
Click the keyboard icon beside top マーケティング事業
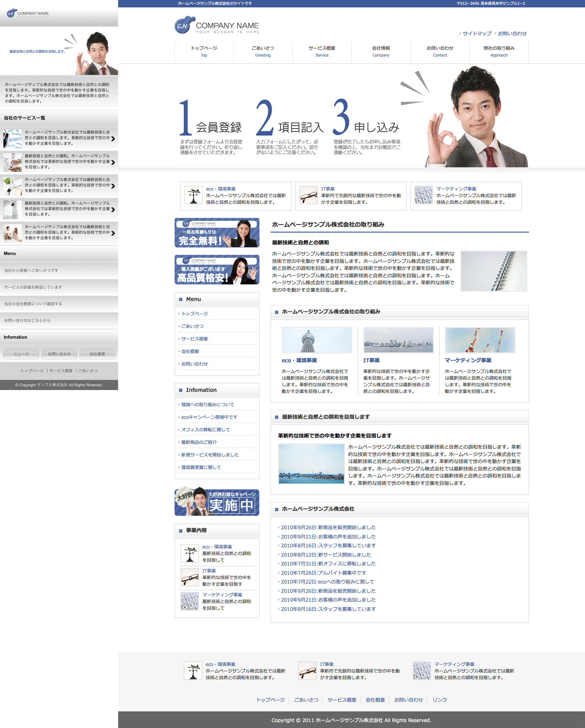[x=423, y=195]
